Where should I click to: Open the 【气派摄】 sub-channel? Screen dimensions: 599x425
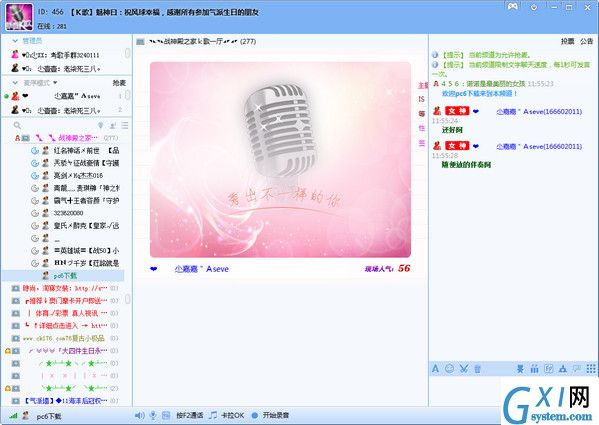coord(65,401)
